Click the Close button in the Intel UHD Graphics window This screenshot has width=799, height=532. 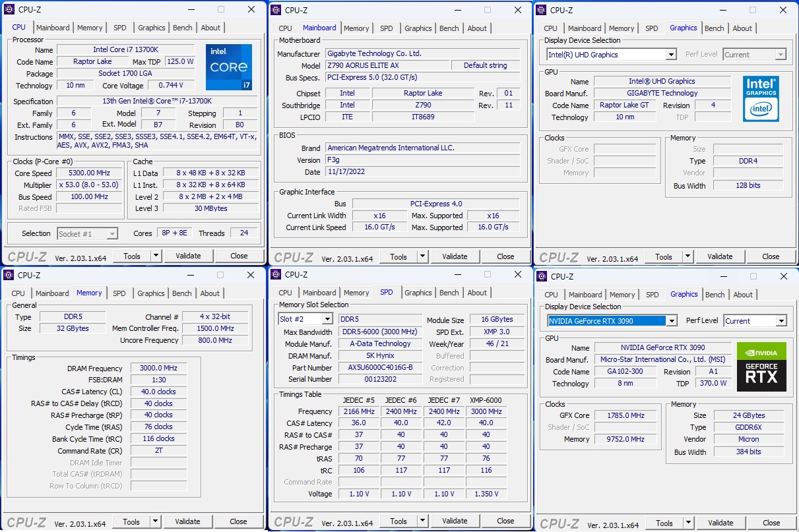[771, 256]
